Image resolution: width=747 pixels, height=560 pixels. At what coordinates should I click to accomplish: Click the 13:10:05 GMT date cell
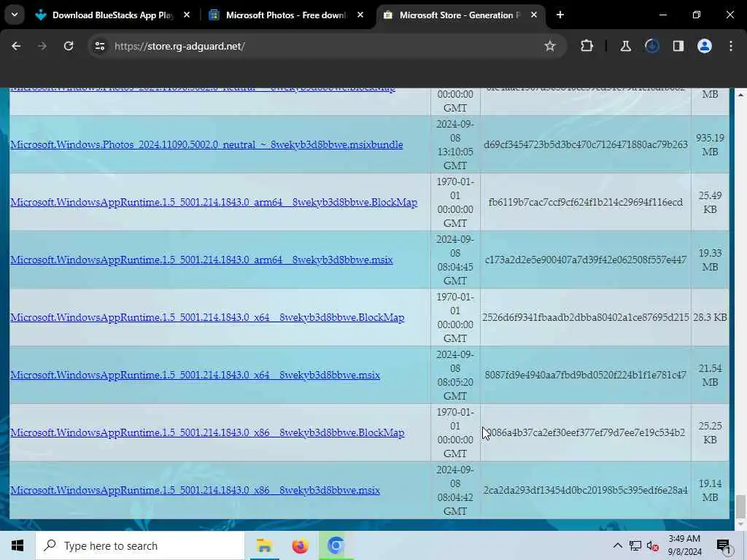click(455, 145)
